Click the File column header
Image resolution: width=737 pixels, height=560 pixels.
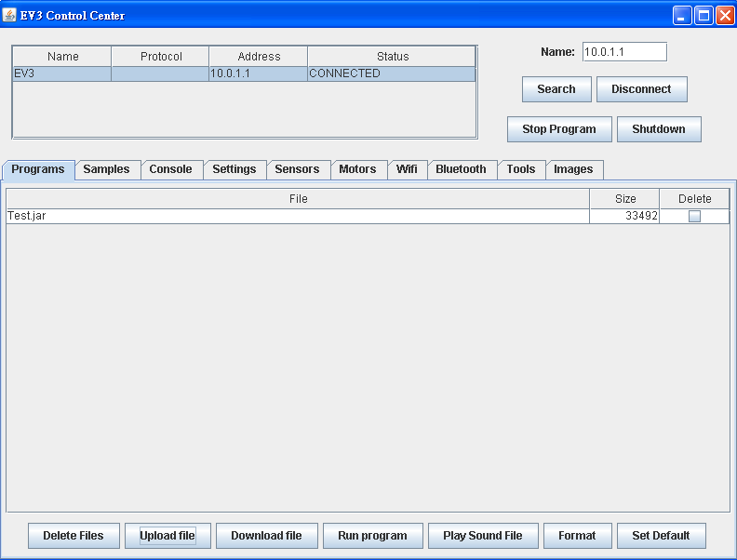pyautogui.click(x=298, y=199)
